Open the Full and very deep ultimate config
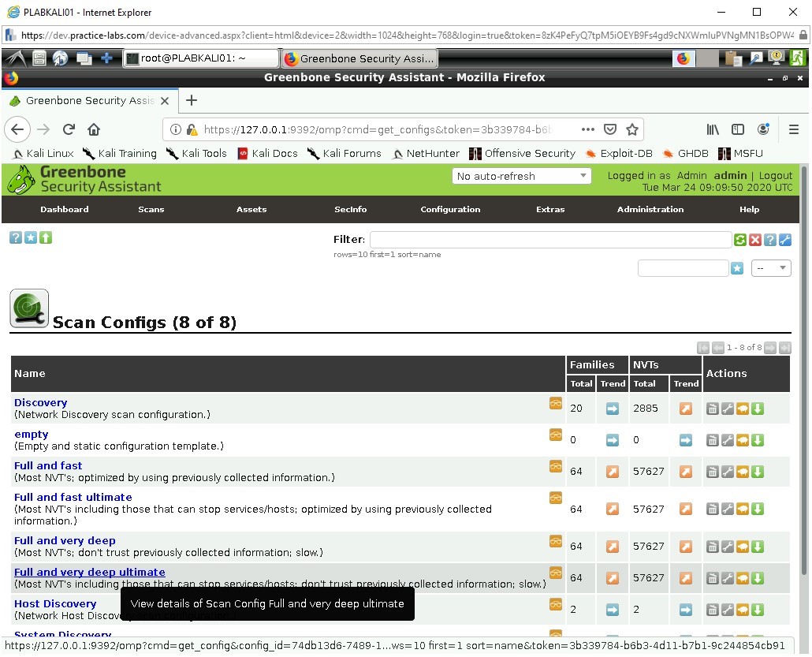The image size is (812, 657). coord(89,572)
